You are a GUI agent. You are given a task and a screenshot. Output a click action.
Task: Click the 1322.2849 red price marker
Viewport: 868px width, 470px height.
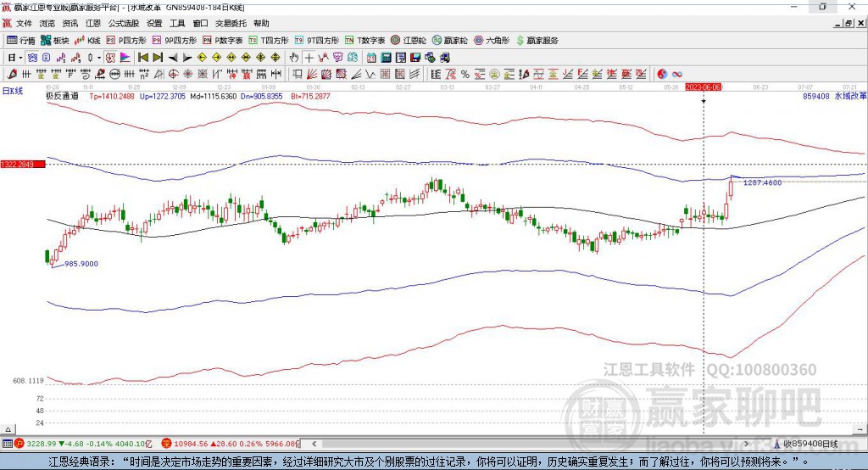click(23, 164)
